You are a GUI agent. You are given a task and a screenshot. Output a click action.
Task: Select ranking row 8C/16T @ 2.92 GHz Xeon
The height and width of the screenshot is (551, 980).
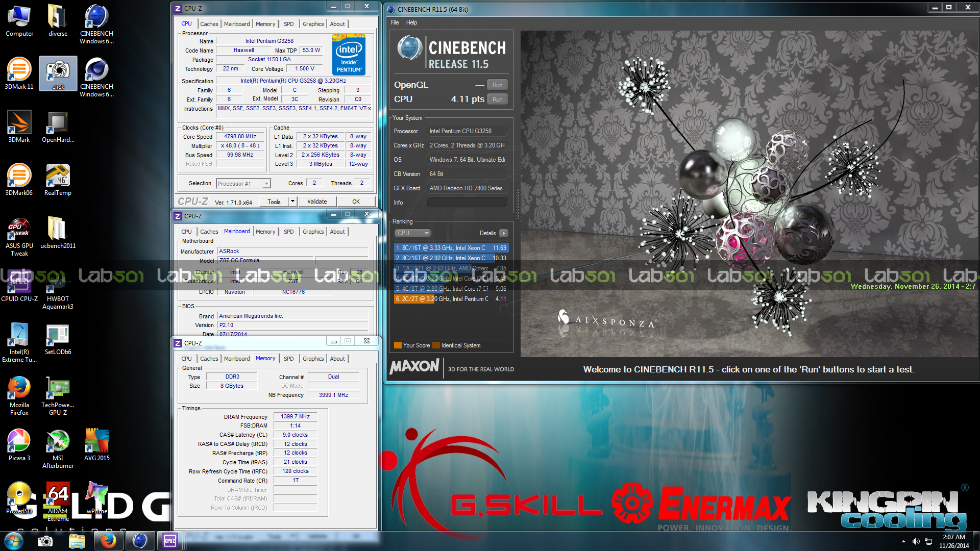point(451,258)
